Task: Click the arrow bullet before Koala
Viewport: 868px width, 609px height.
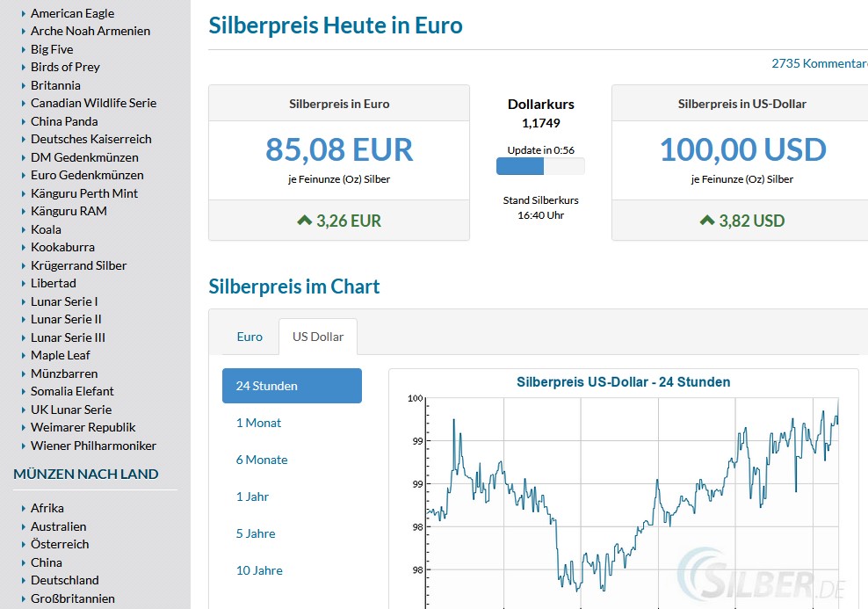Action: (x=23, y=229)
